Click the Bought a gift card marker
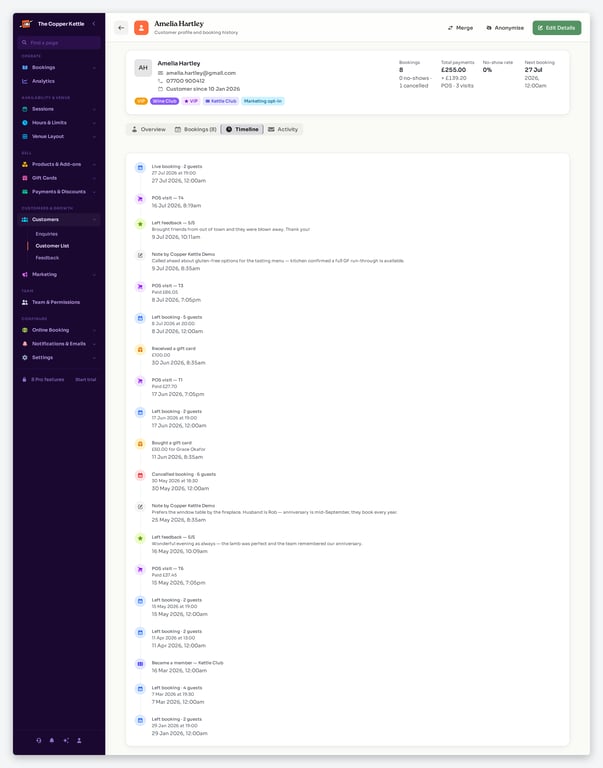The width and height of the screenshot is (603, 768). tap(140, 444)
